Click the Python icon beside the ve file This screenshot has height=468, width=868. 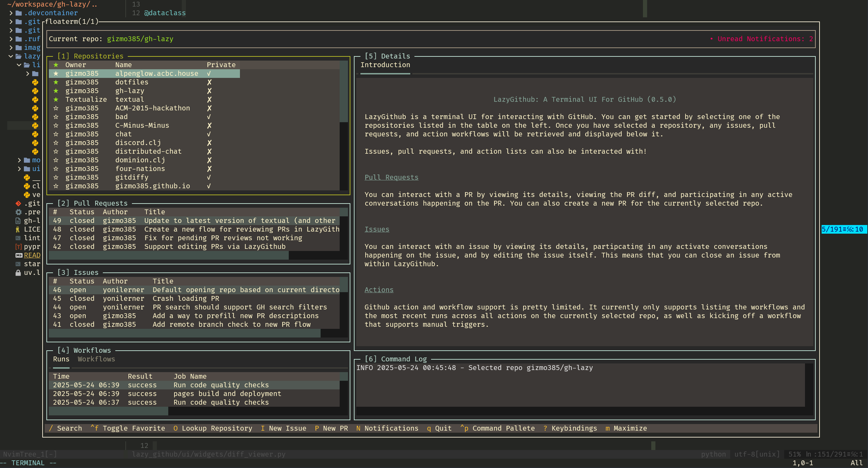[x=27, y=195]
